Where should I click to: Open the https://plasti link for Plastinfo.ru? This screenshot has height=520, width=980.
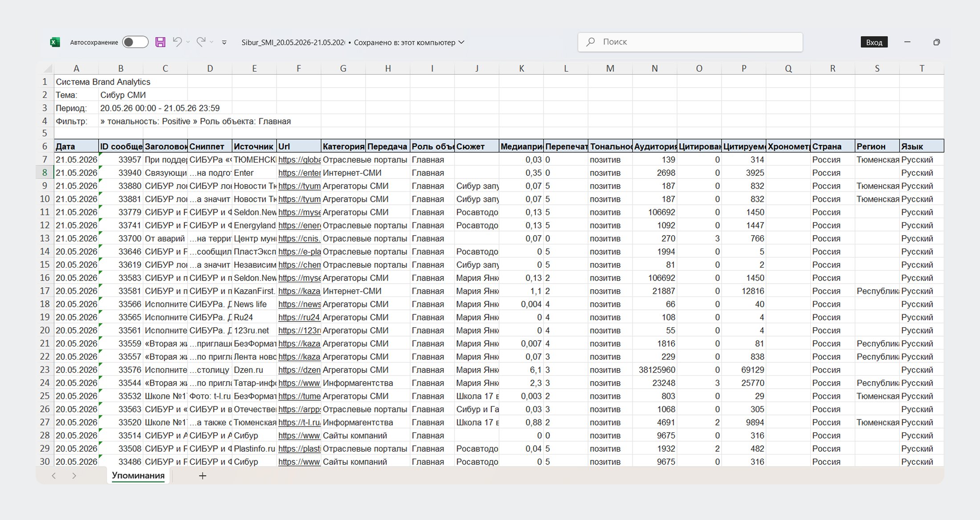(299, 449)
